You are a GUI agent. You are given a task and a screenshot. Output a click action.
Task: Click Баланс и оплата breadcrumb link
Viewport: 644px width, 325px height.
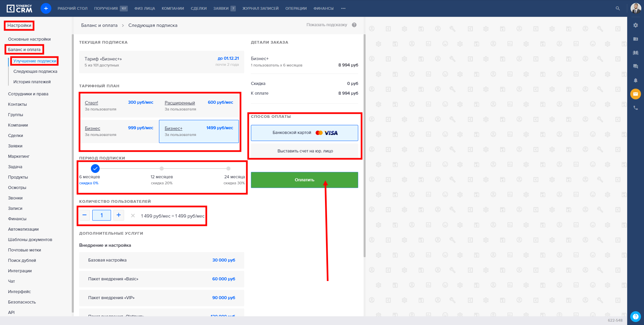click(99, 26)
